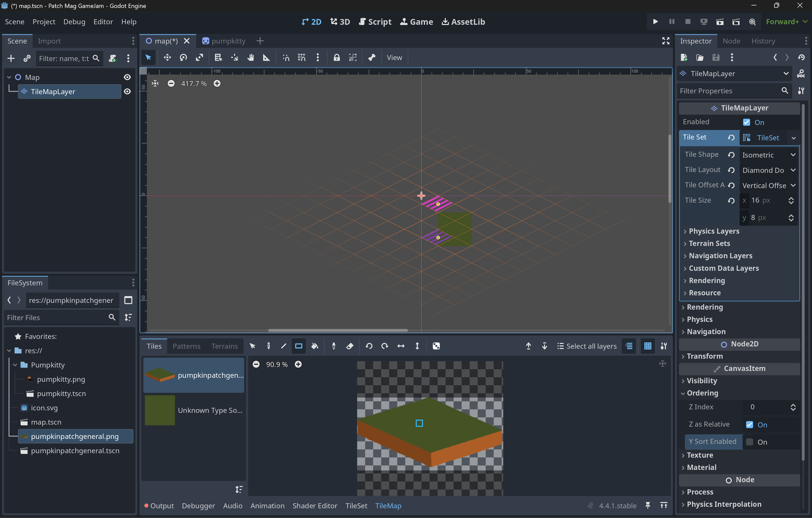Viewport: 812px width, 518px height.
Task: Activate the Ruler mode tool
Action: tap(266, 57)
